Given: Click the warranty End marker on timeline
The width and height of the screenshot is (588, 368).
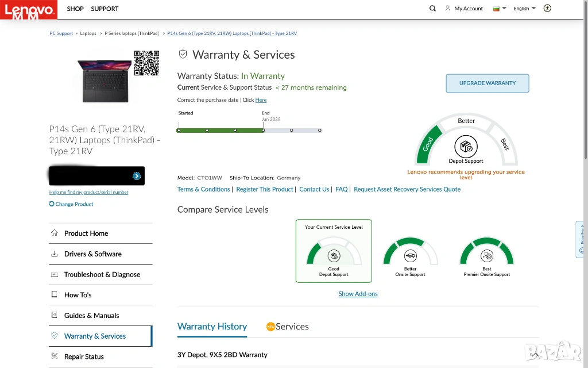Looking at the screenshot, I should [x=264, y=130].
